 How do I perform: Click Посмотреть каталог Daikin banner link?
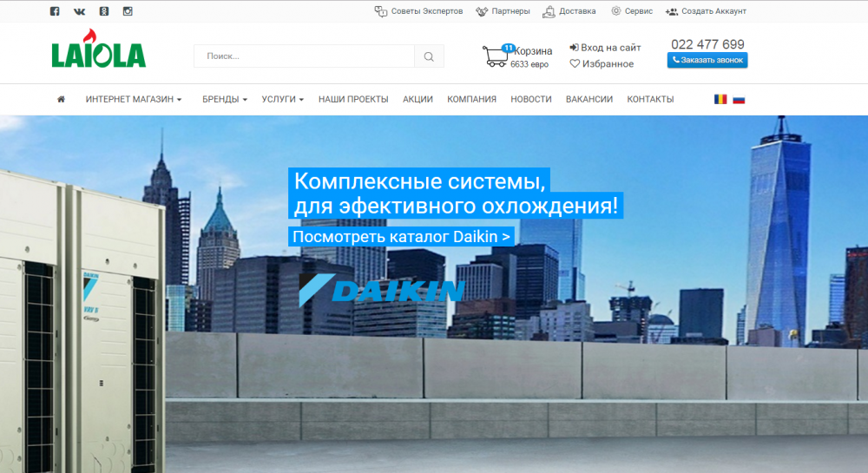401,237
